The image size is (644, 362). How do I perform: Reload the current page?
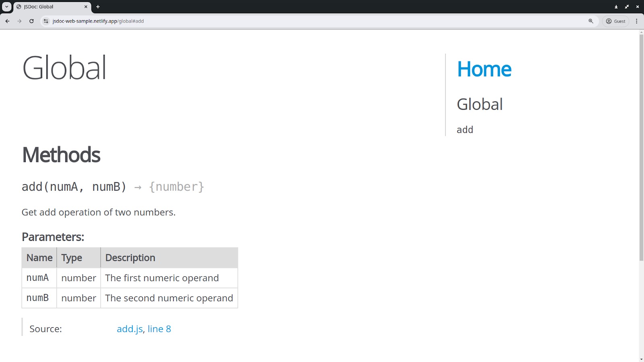tap(31, 21)
